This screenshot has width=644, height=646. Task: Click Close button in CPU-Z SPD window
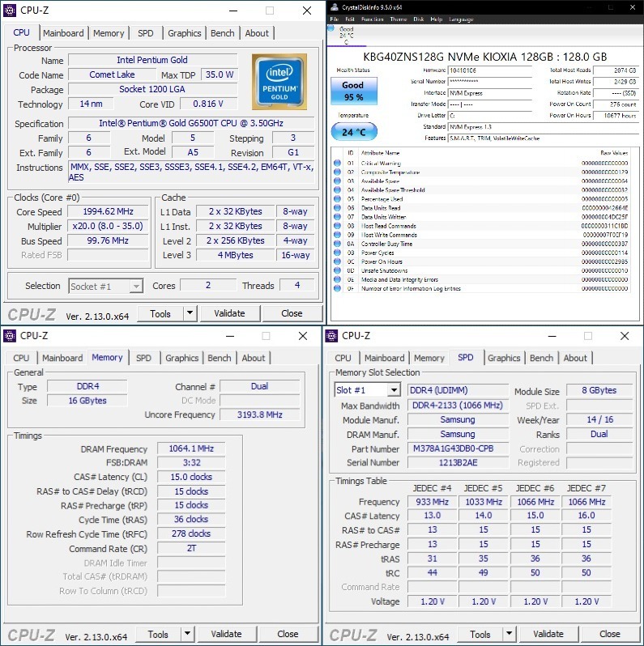(x=610, y=634)
